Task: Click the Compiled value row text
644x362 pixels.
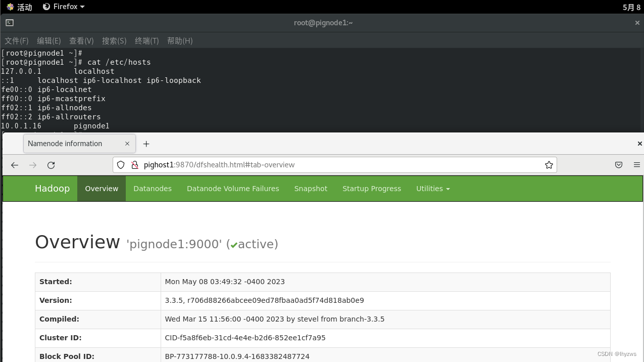Action: (x=275, y=319)
